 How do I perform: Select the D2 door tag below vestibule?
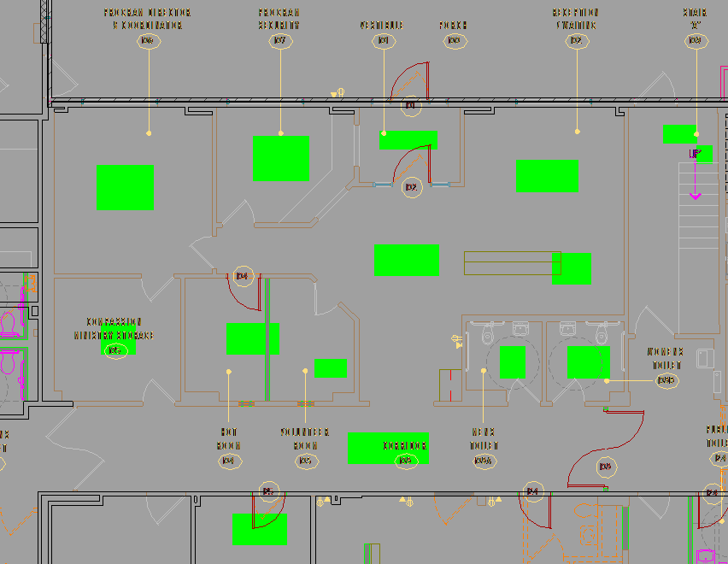[412, 187]
